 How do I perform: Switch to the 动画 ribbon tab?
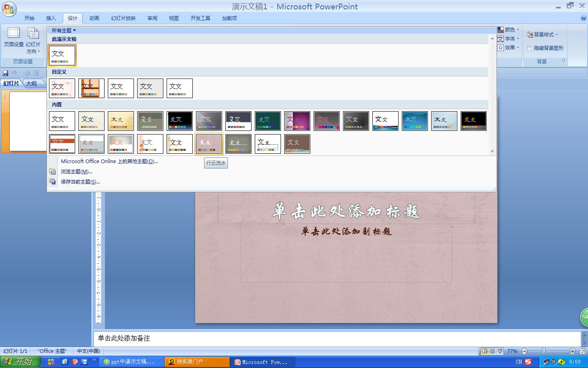click(x=94, y=18)
